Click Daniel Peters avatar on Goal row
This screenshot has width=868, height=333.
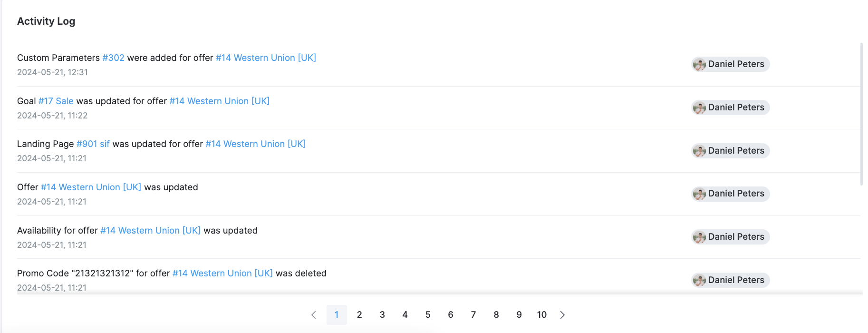[x=699, y=108]
